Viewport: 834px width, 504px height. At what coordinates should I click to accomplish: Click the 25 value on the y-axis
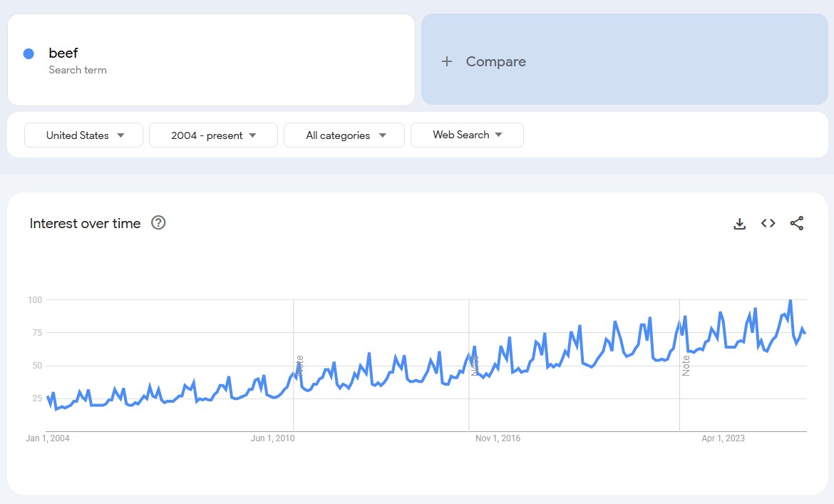pyautogui.click(x=37, y=398)
